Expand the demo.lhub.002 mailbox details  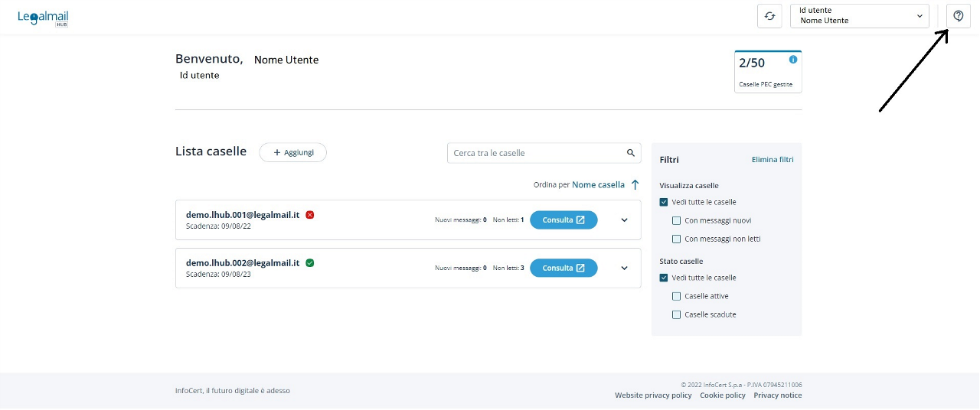coord(624,268)
